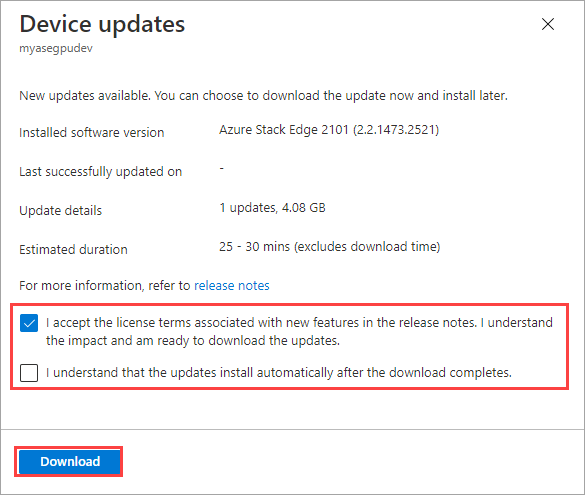
Task: Click the Installed software version label
Action: pos(92,132)
